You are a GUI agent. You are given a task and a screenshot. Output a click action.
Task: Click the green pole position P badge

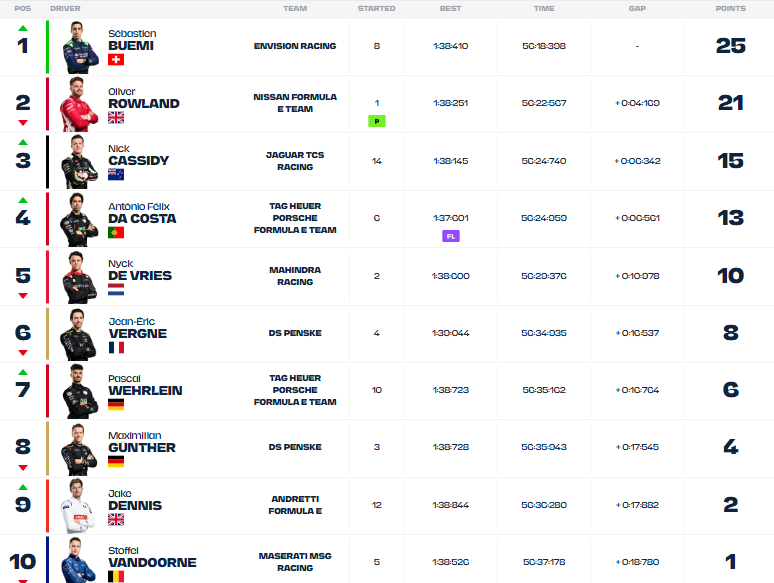point(377,121)
